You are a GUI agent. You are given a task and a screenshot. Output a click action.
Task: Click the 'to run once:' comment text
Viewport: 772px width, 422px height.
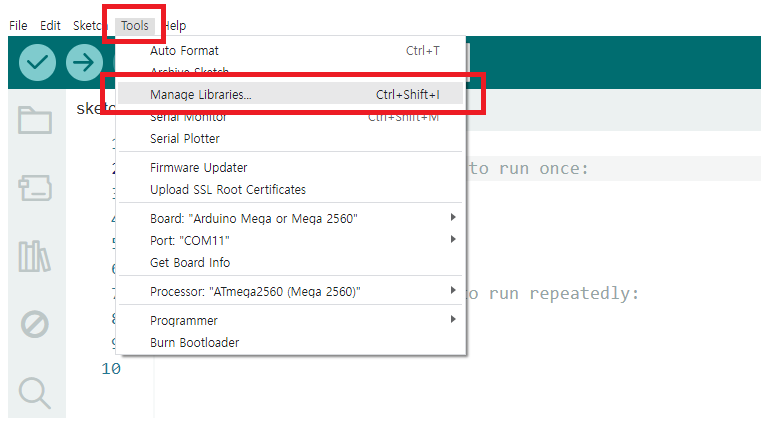[x=528, y=169]
